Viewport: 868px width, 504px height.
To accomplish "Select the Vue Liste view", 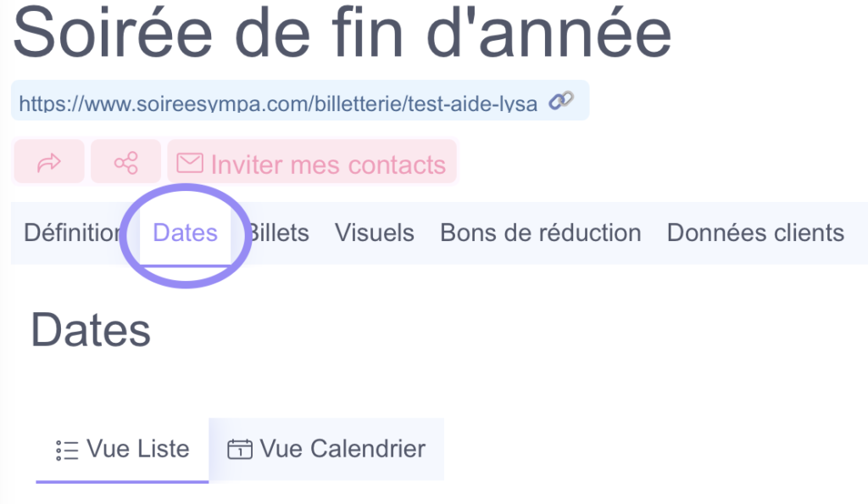I will click(122, 449).
